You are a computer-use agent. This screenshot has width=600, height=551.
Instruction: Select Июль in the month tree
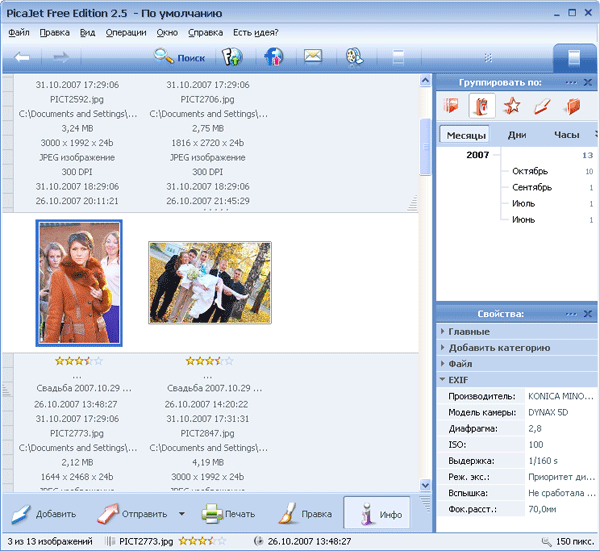523,203
